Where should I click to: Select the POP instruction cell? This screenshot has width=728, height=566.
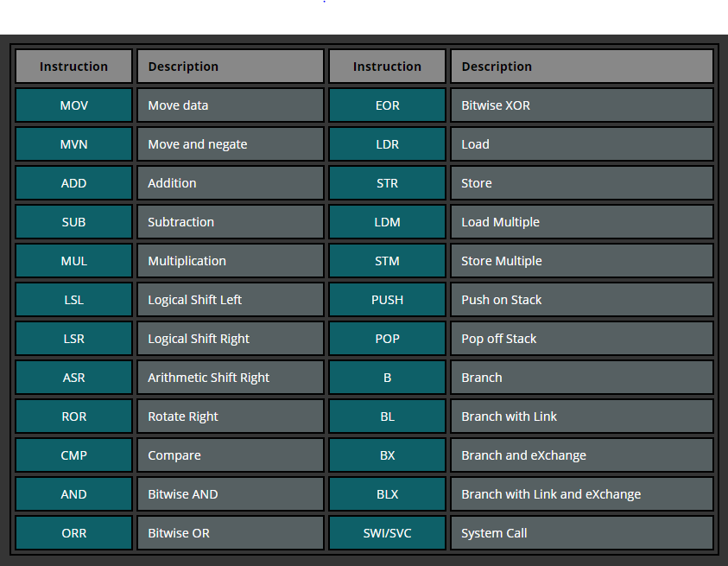387,339
